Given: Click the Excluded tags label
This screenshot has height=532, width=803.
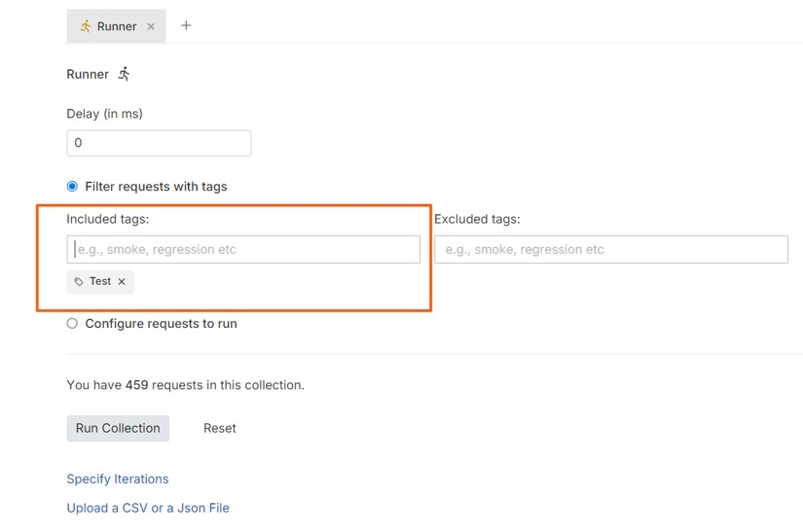Looking at the screenshot, I should tap(477, 219).
